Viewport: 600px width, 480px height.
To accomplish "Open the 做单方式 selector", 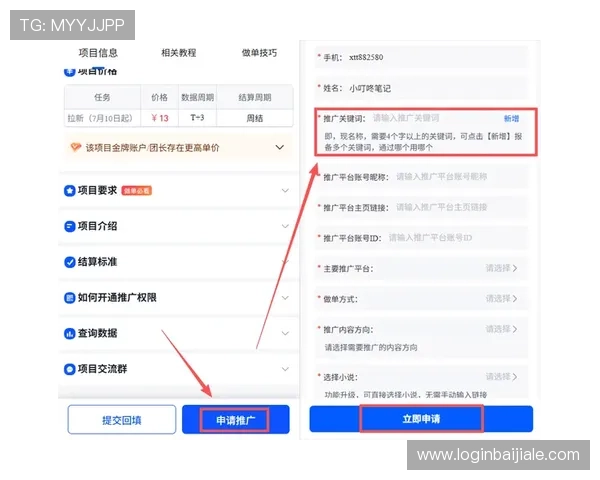I will click(421, 299).
